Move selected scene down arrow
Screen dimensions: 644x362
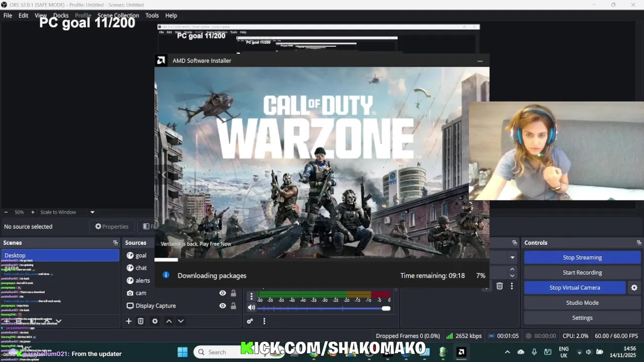coord(58,321)
